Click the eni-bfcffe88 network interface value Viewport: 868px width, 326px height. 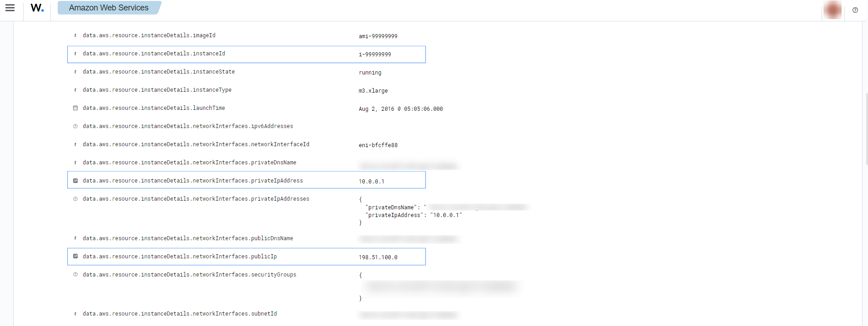378,145
